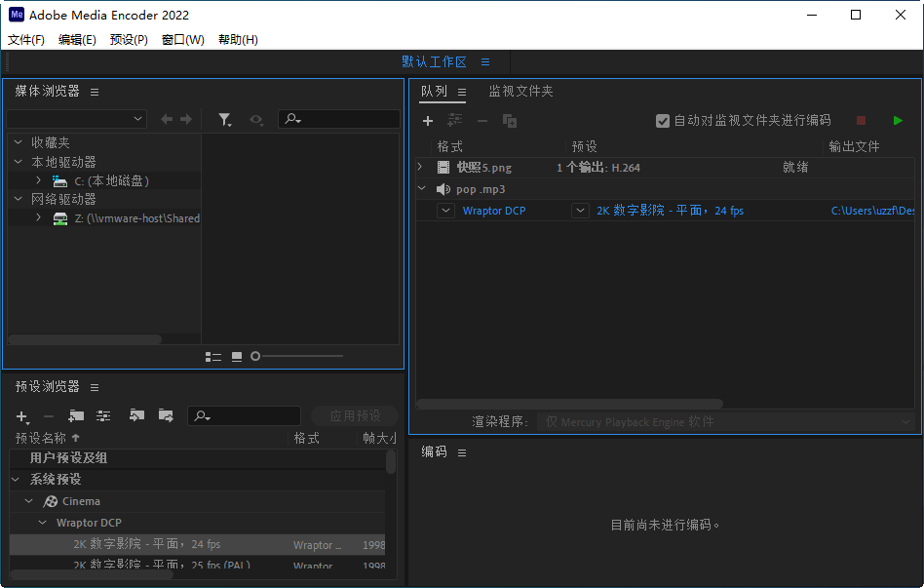The height and width of the screenshot is (588, 924).
Task: Open the 文件 menu
Action: point(25,39)
